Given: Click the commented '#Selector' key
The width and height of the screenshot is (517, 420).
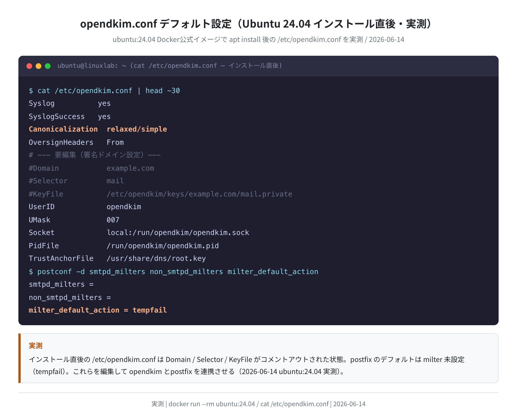Looking at the screenshot, I should (x=48, y=181).
